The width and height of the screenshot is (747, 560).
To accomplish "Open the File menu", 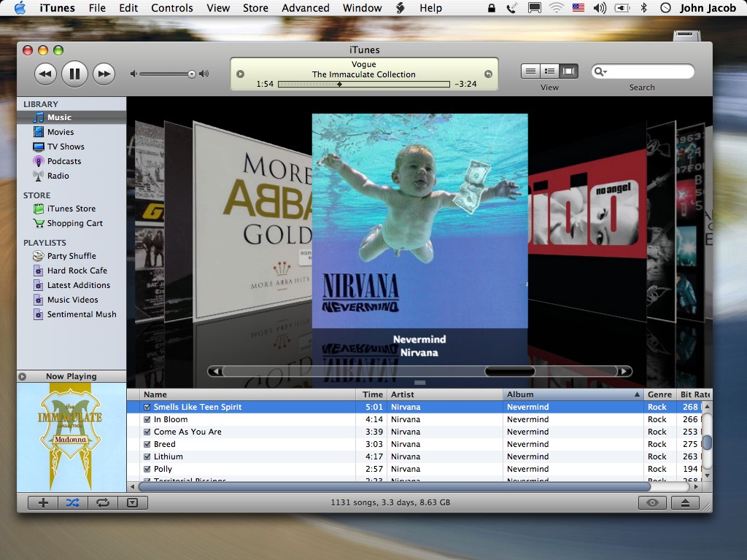I will click(97, 8).
